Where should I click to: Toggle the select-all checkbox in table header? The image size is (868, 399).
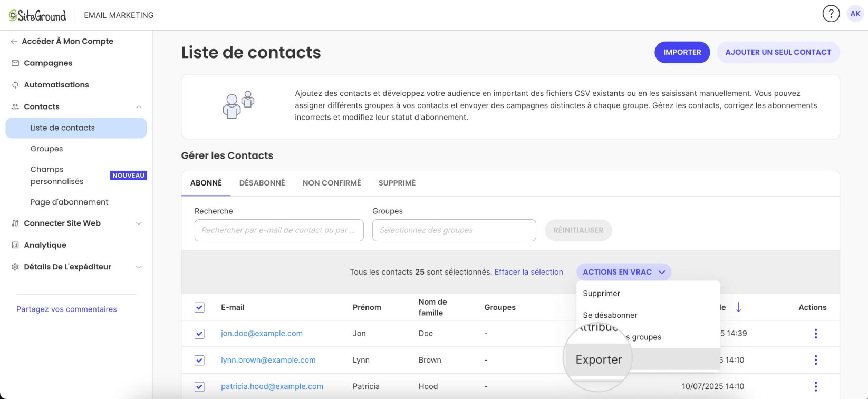(x=199, y=307)
